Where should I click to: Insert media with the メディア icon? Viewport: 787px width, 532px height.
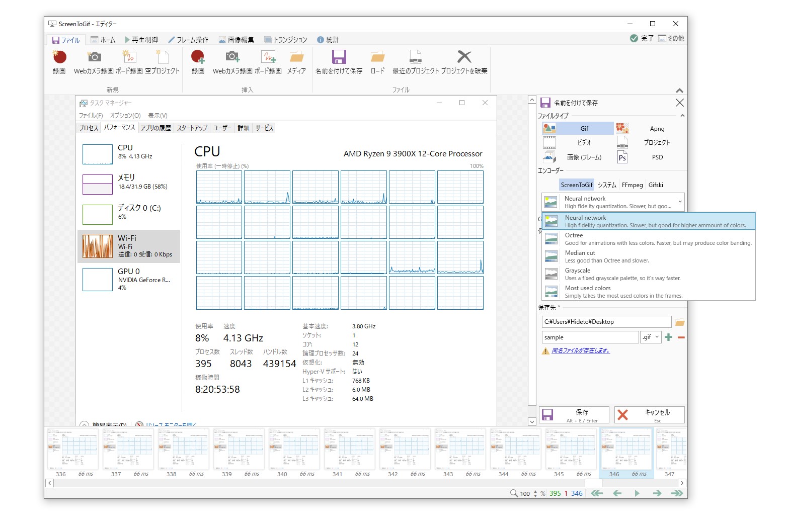point(296,62)
